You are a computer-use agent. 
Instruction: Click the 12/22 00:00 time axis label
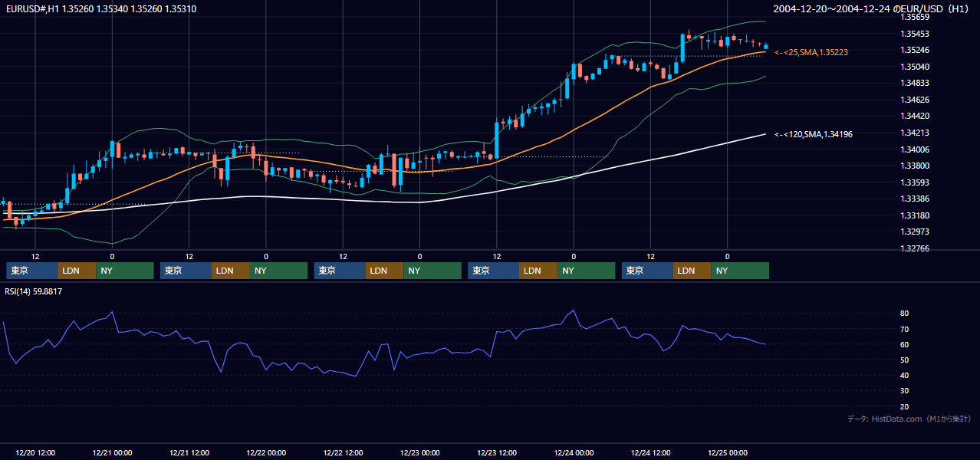point(266,452)
